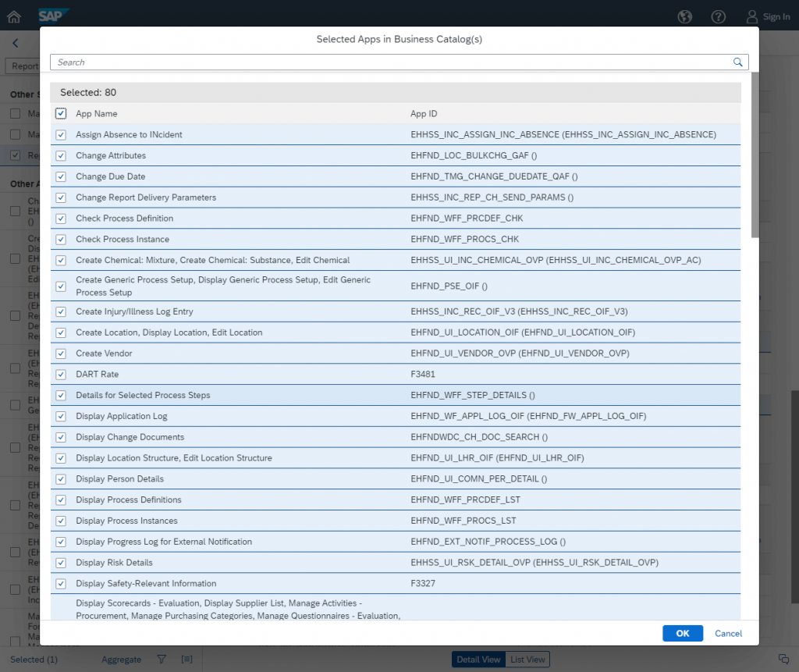Click Display Change Documents row text

point(130,437)
